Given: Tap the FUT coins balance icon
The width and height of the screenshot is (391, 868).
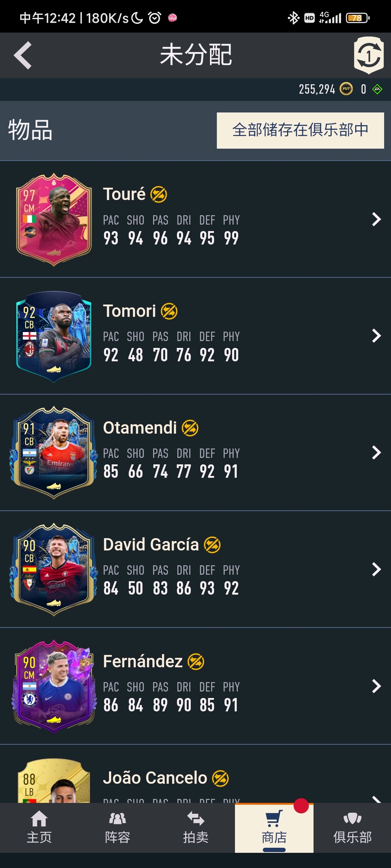Looking at the screenshot, I should (x=346, y=89).
